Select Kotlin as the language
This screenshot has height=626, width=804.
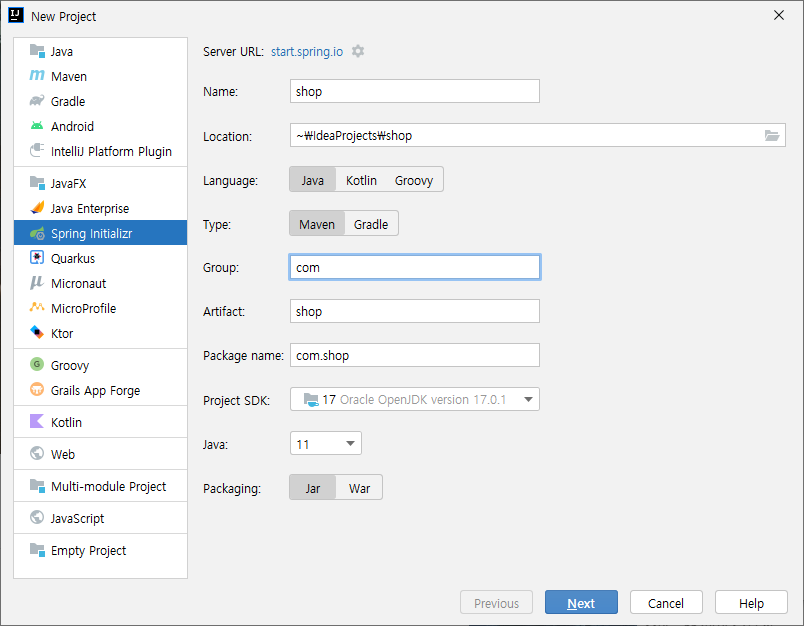point(361,180)
